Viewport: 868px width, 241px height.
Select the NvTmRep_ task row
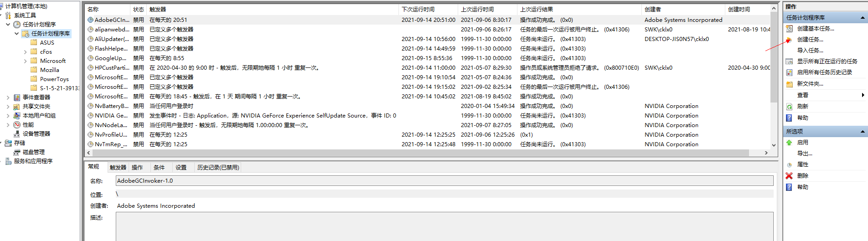(x=428, y=144)
